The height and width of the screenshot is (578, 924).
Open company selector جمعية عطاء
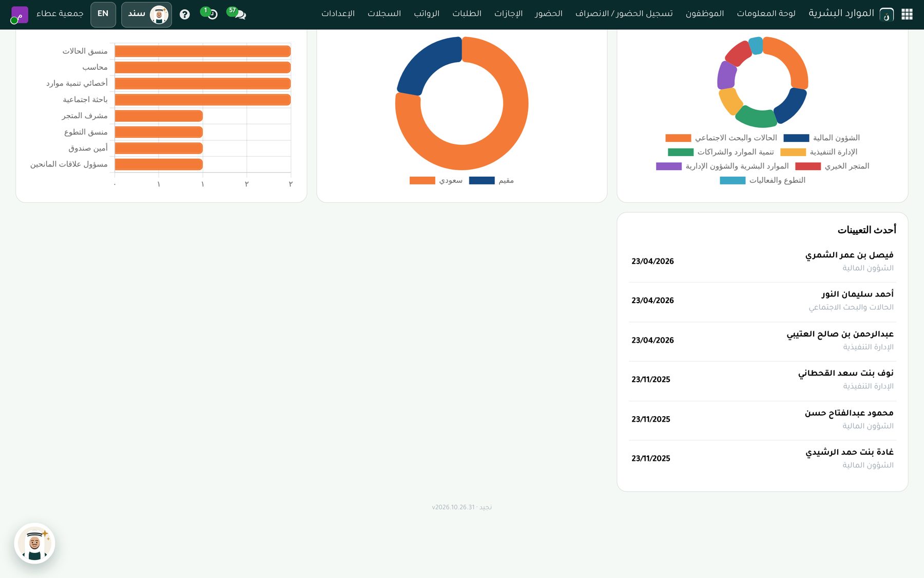click(60, 13)
